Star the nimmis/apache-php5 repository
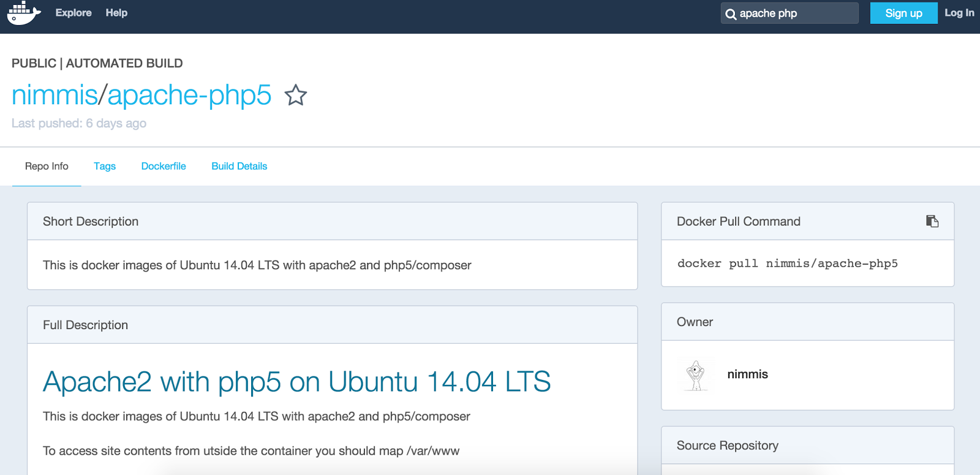Screen dimensions: 980x475 pyautogui.click(x=296, y=95)
